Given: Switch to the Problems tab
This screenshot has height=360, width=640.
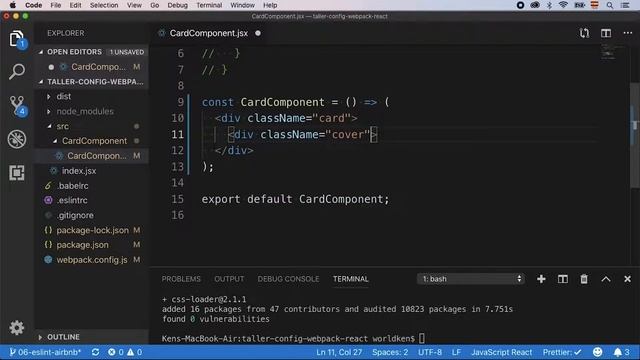Looking at the screenshot, I should click(x=181, y=279).
